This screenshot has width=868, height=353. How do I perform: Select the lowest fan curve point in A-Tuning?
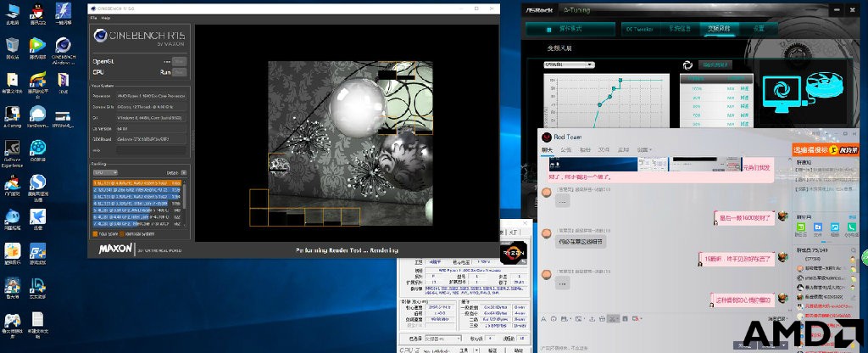[599, 104]
